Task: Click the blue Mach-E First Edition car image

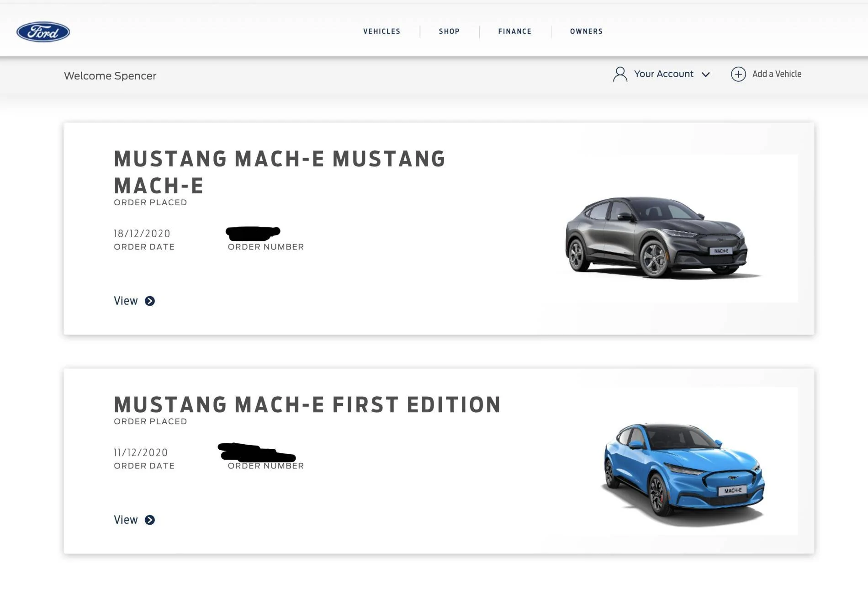Action: click(x=684, y=474)
